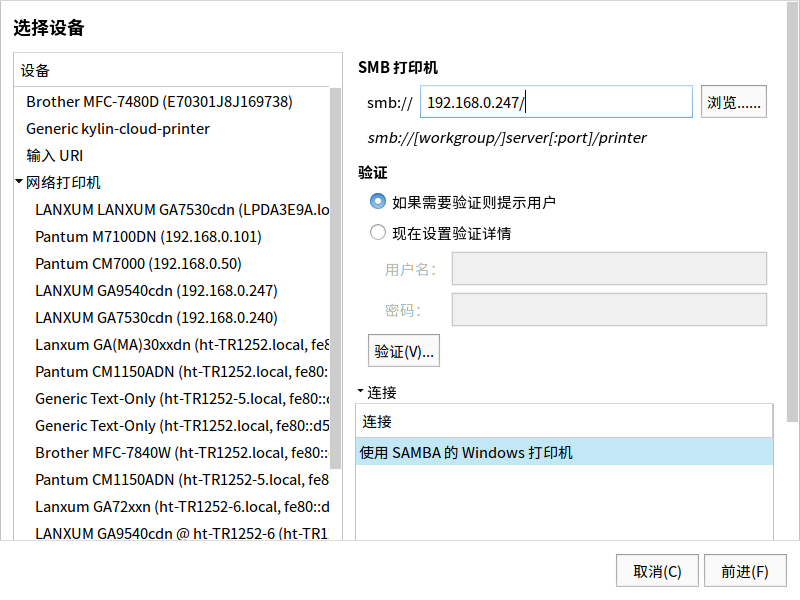This screenshot has width=800, height=600.
Task: Choose the 输入 URI option
Action: [x=55, y=156]
